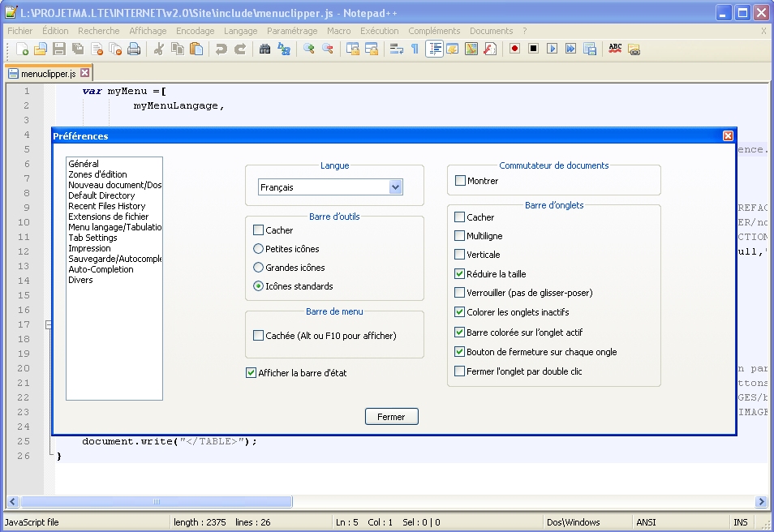Click the Cut scissors icon

pyautogui.click(x=159, y=49)
